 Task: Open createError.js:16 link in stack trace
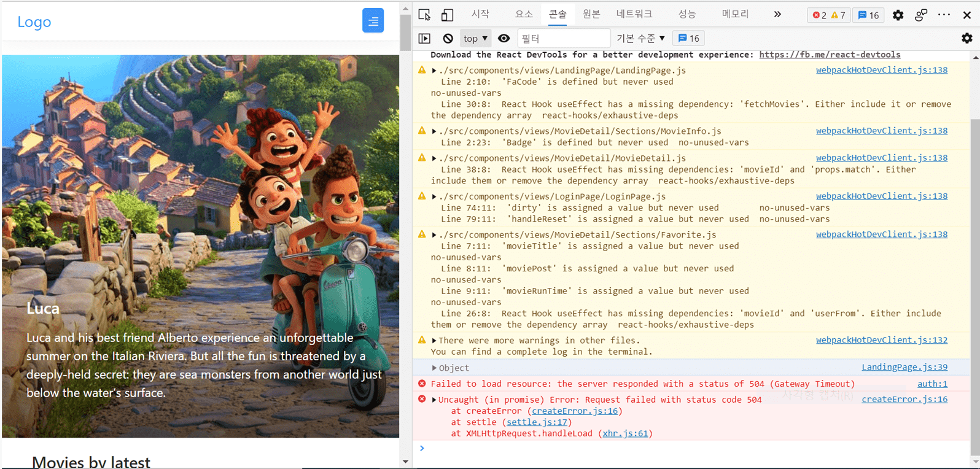[x=575, y=411]
